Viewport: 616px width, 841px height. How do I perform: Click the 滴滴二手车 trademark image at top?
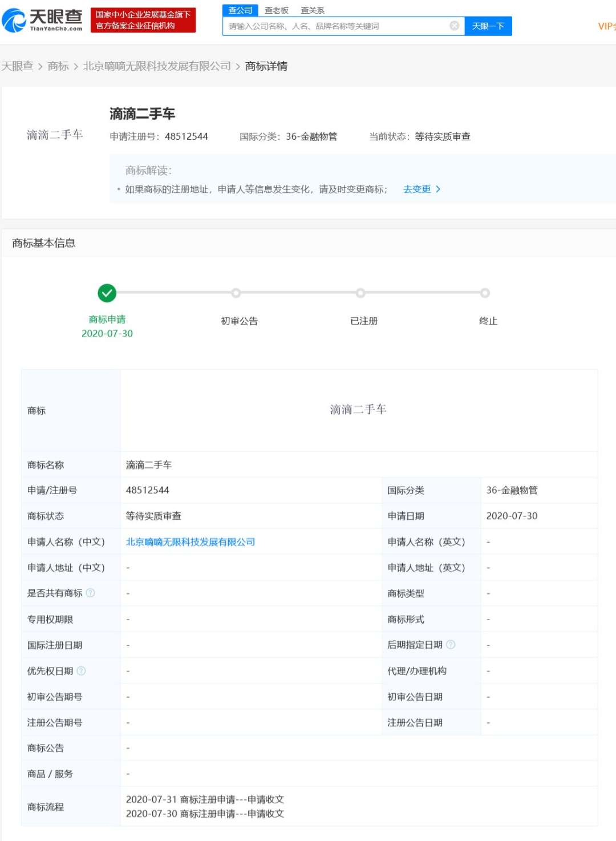click(x=55, y=135)
